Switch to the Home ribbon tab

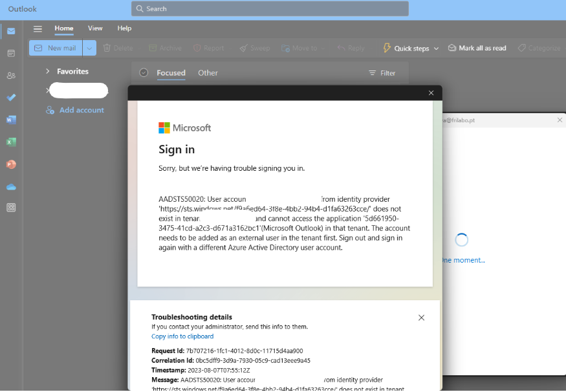click(x=64, y=28)
